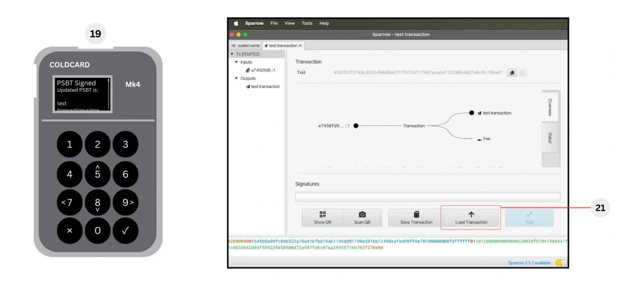Click the Save Transaction button
This screenshot has height=286, width=644.
pyautogui.click(x=416, y=218)
